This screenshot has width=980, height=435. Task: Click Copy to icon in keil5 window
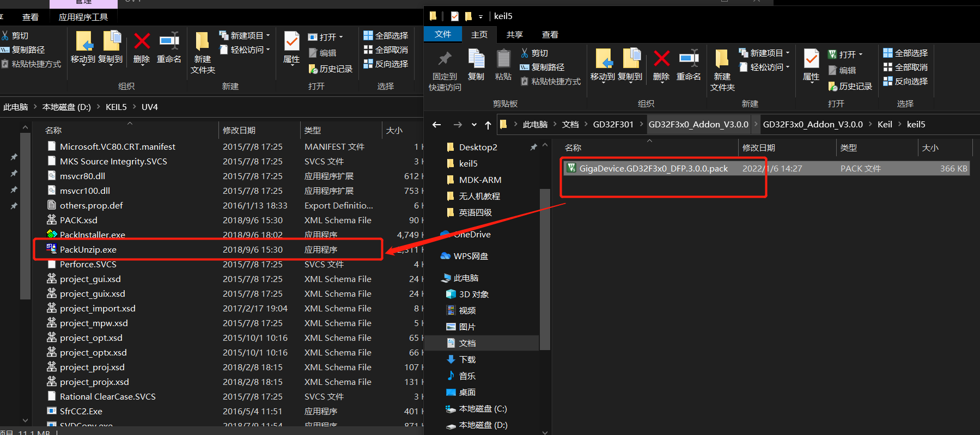click(631, 59)
